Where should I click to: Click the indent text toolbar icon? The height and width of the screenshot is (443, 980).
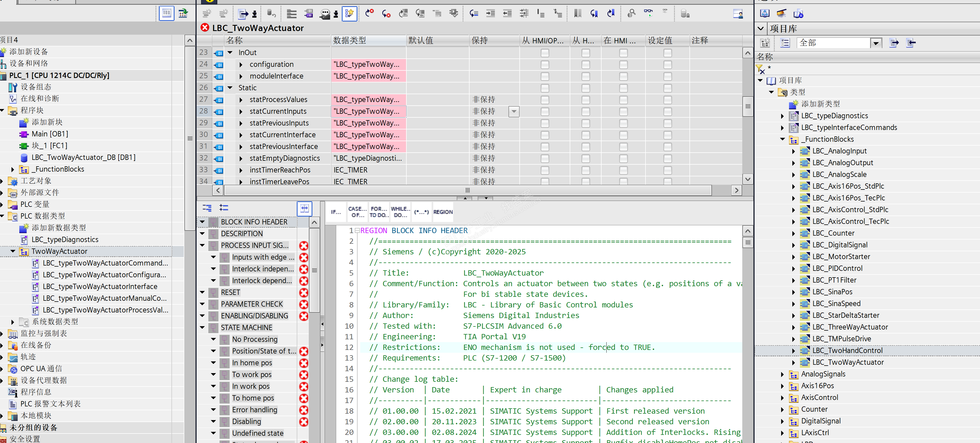click(x=490, y=14)
